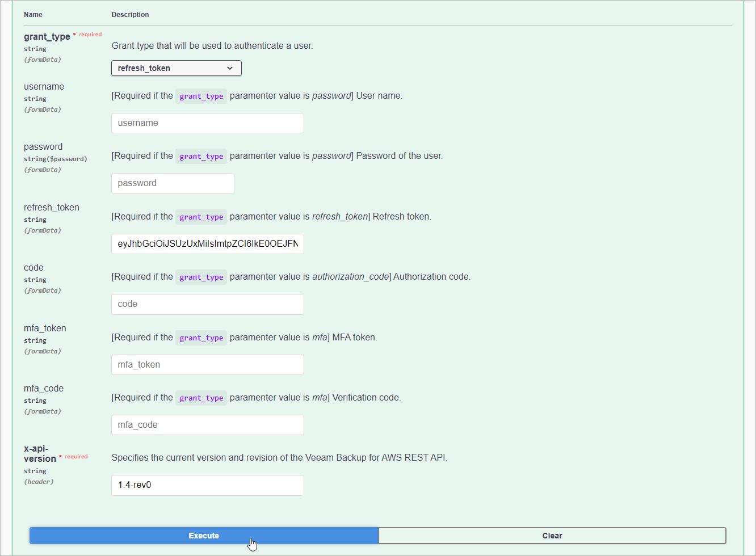Click the Execute button
The image size is (756, 556).
tap(203, 535)
